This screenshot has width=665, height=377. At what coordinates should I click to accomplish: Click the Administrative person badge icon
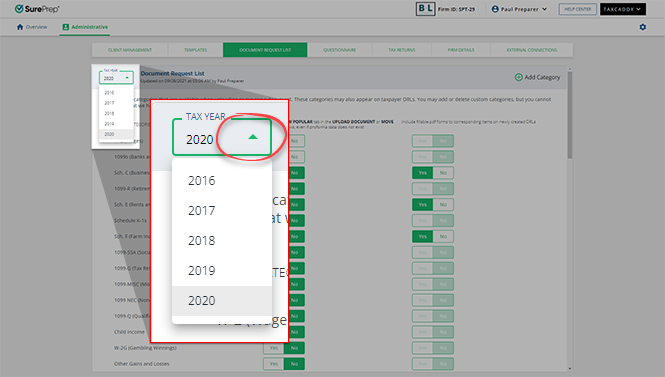[65, 27]
